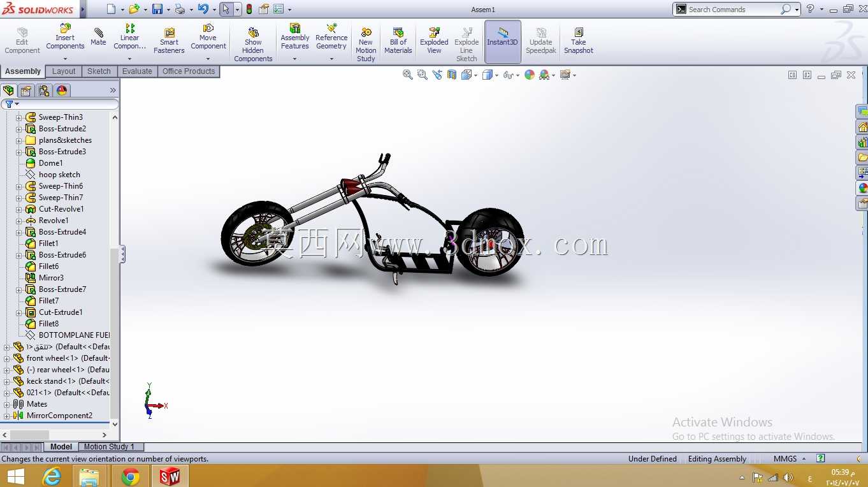Open the Insert Components dropdown arrow
This screenshot has width=868, height=487.
(65, 59)
